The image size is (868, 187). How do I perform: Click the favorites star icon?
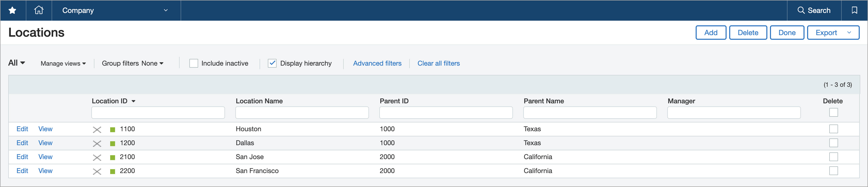pyautogui.click(x=12, y=11)
